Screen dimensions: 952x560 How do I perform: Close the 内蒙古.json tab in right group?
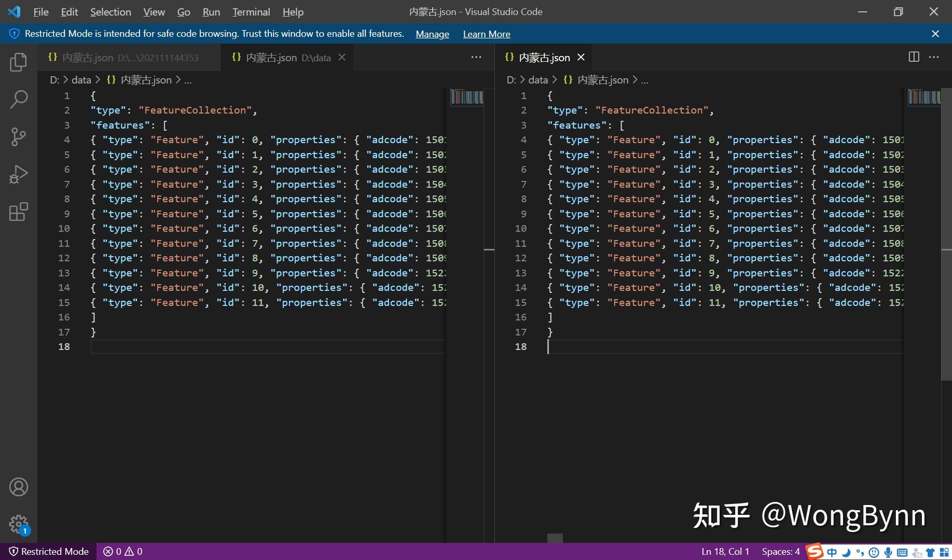[581, 58]
